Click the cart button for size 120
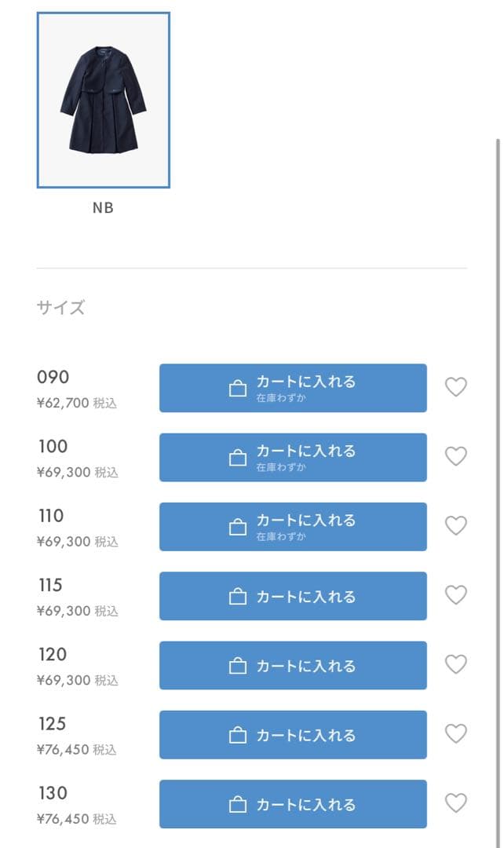The width and height of the screenshot is (504, 848). pos(293,664)
